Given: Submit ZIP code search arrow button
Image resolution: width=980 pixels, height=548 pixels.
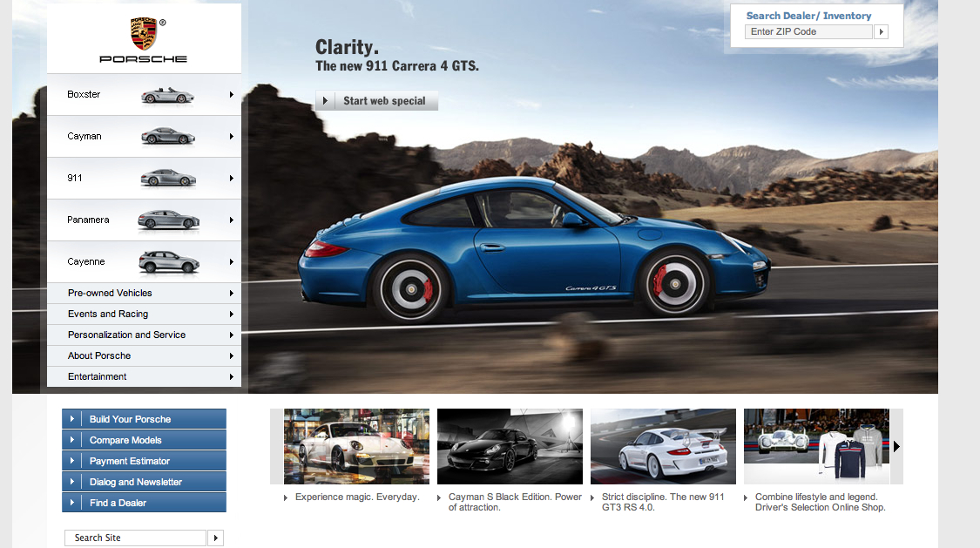Looking at the screenshot, I should pos(881,32).
